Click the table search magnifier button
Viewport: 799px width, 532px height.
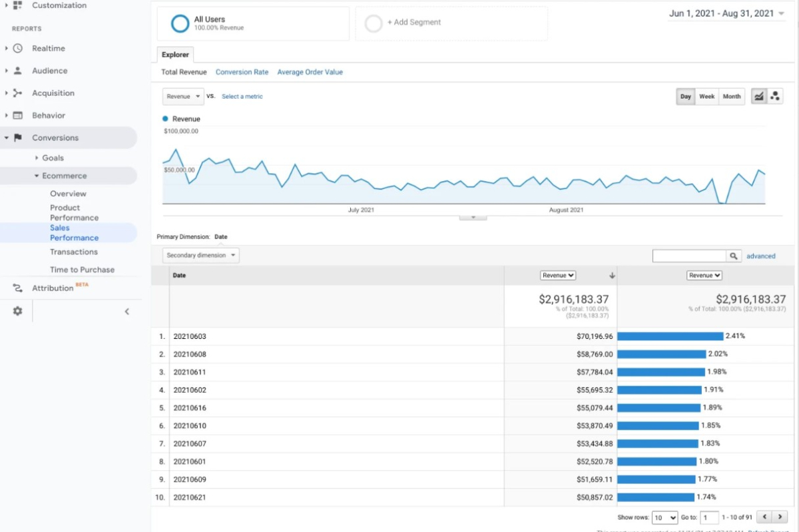(734, 256)
